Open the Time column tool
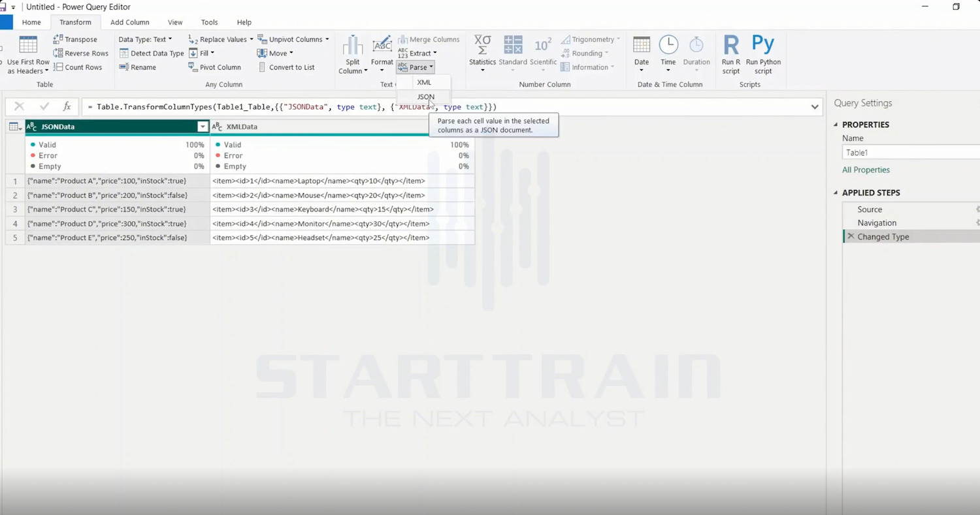This screenshot has width=980, height=515. coord(668,54)
